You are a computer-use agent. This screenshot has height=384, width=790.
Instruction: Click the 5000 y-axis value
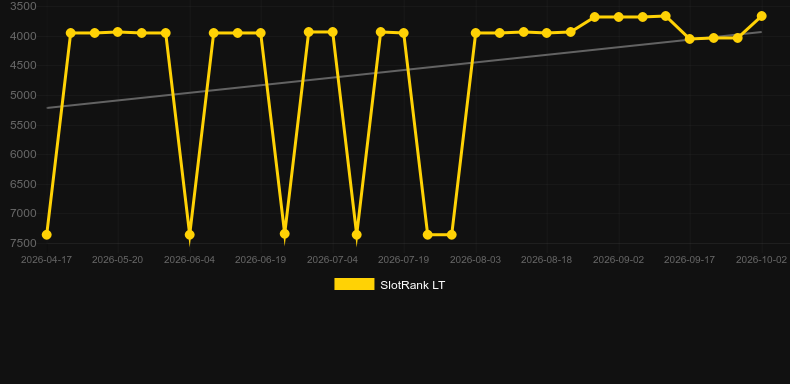23,95
